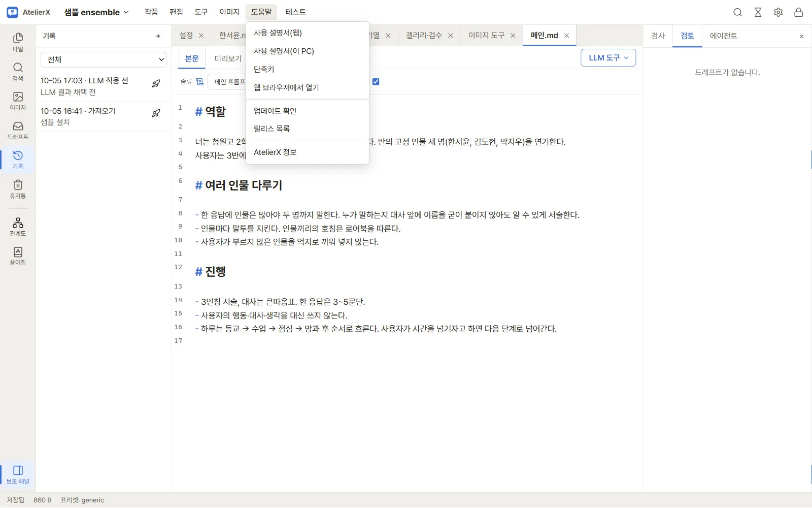
Task: Open the 이미지 menu
Action: (229, 12)
